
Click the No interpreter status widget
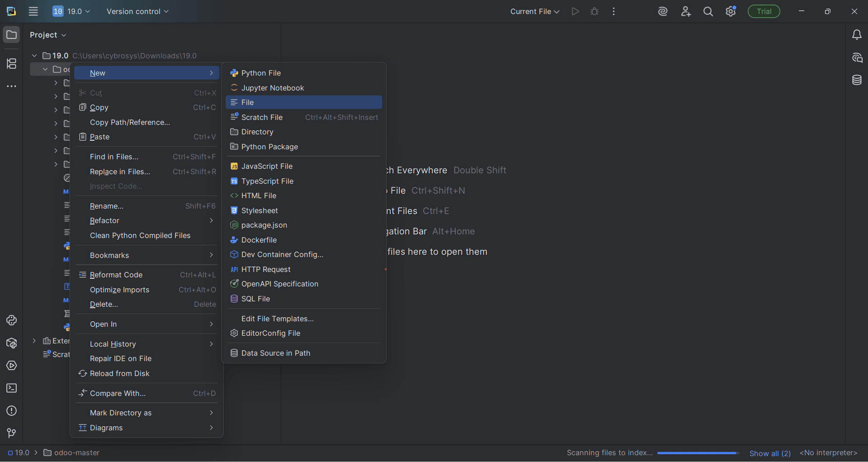(x=828, y=452)
